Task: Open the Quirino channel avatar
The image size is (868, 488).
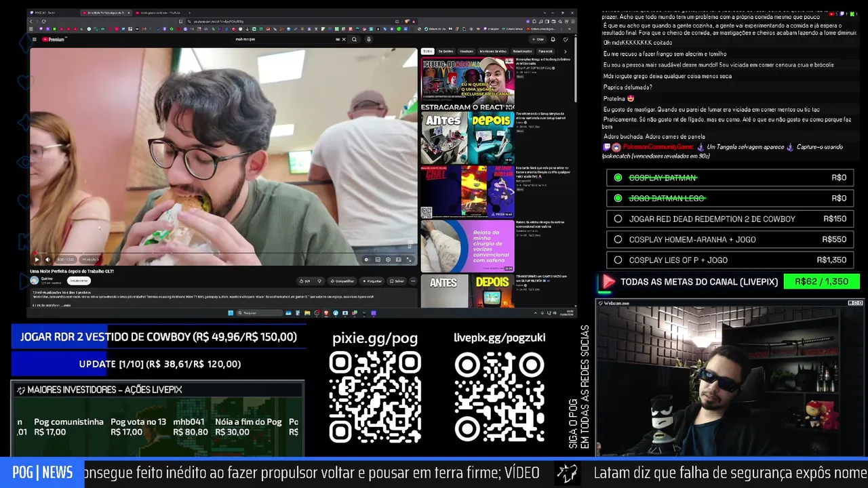Action: coord(35,281)
